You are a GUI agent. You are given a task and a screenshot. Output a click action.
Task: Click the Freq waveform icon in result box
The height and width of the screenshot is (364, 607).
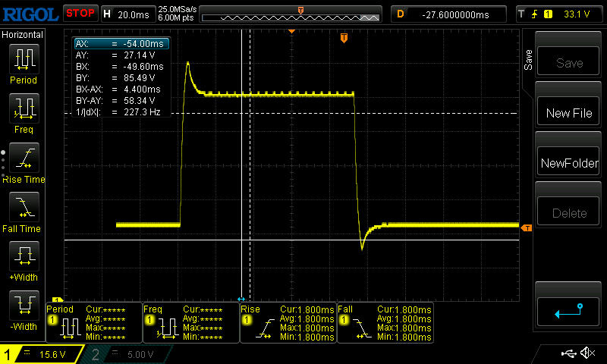pos(167,329)
